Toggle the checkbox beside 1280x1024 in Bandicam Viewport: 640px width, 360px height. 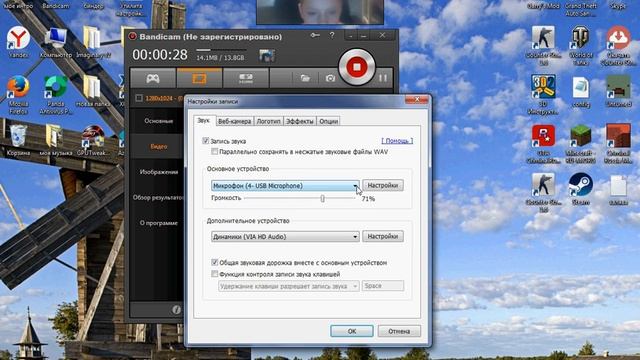pos(139,98)
